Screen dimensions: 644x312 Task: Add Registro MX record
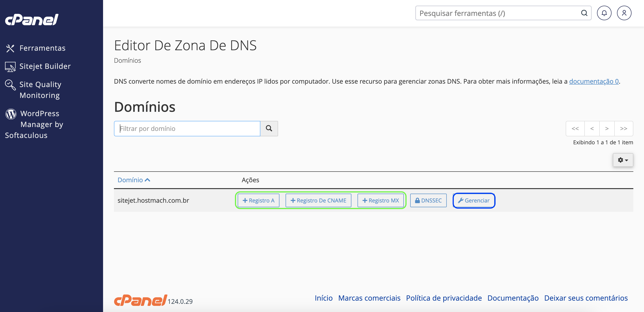tap(380, 200)
